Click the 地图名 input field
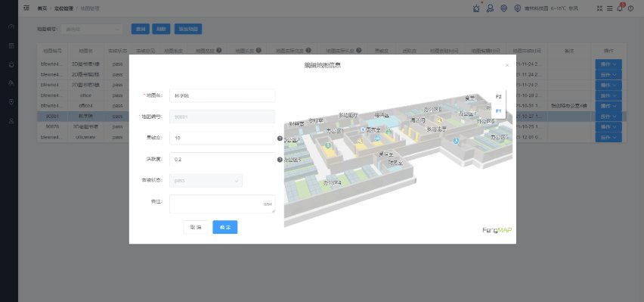Viewport: 644px width, 302px height. [x=222, y=95]
